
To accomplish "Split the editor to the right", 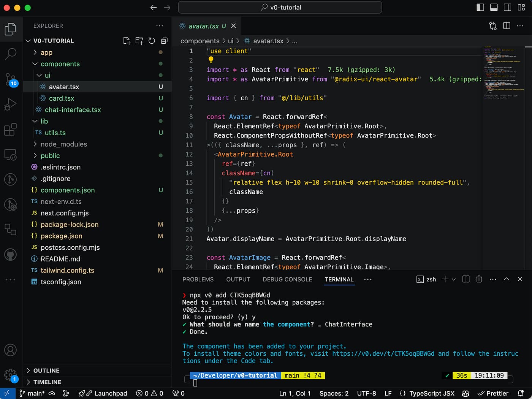I will pyautogui.click(x=507, y=26).
